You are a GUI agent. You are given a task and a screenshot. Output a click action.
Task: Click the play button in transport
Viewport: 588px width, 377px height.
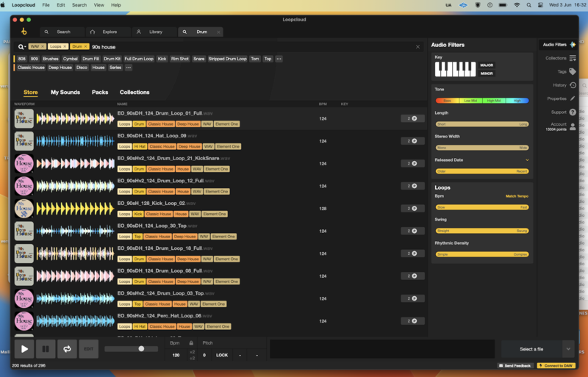click(24, 349)
